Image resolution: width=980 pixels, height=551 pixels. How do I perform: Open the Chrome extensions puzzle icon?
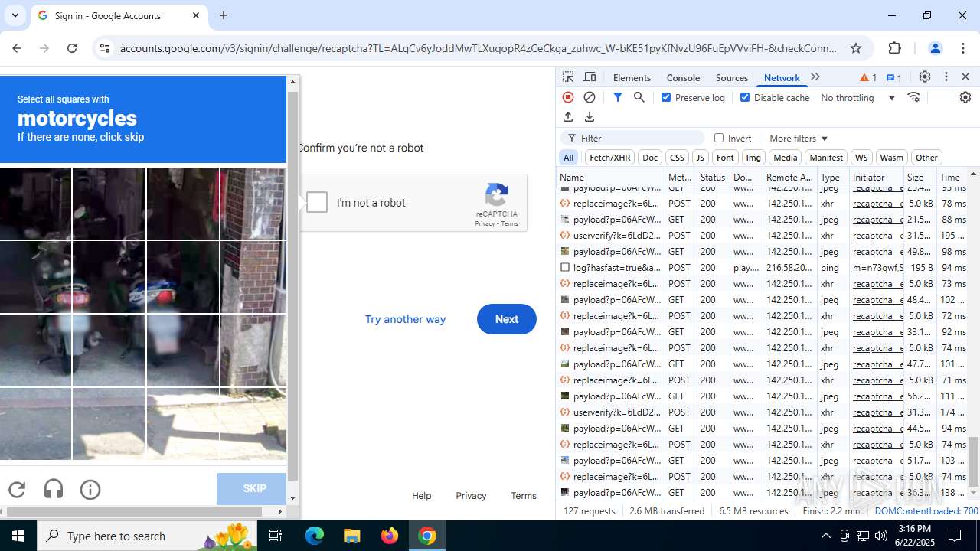point(895,48)
